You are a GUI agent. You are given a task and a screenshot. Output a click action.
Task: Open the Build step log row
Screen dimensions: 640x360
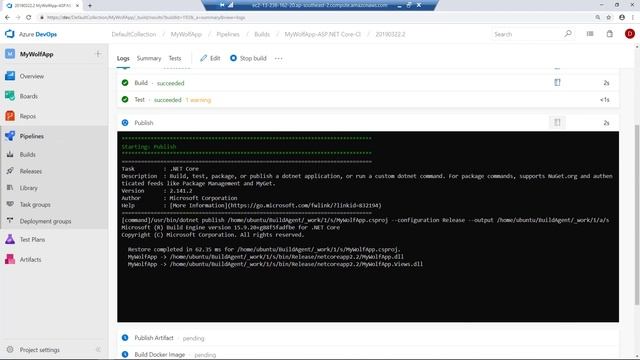368,83
